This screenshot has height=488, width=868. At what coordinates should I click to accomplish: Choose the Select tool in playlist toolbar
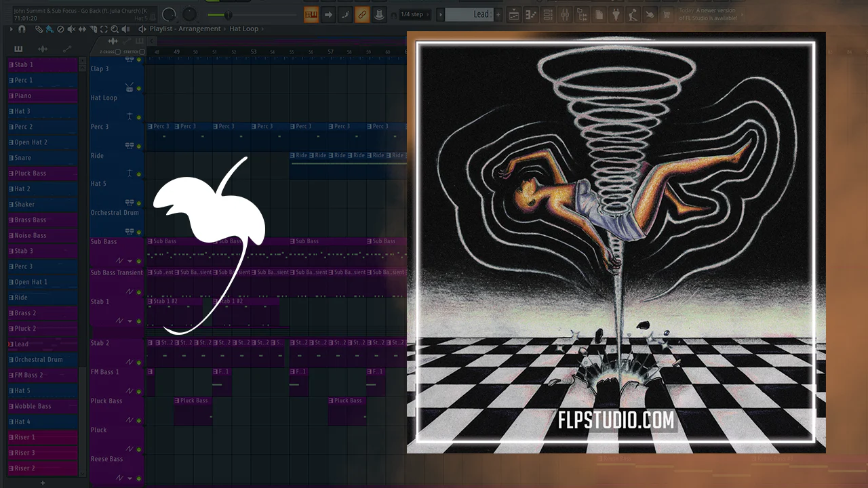(x=104, y=29)
